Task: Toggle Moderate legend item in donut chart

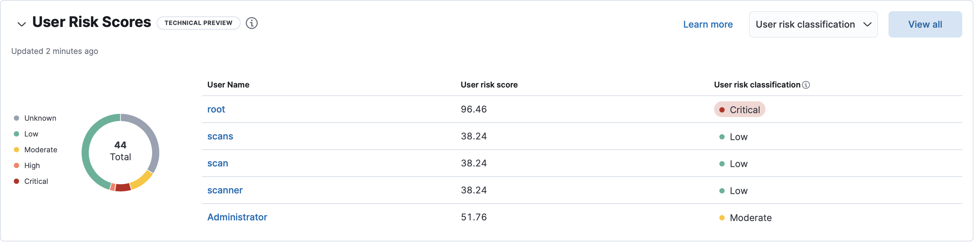Action: 40,150
